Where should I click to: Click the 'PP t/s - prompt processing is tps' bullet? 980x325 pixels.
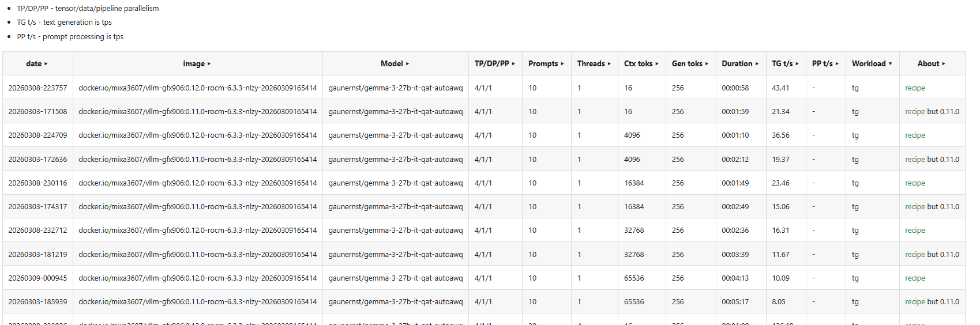[x=70, y=37]
